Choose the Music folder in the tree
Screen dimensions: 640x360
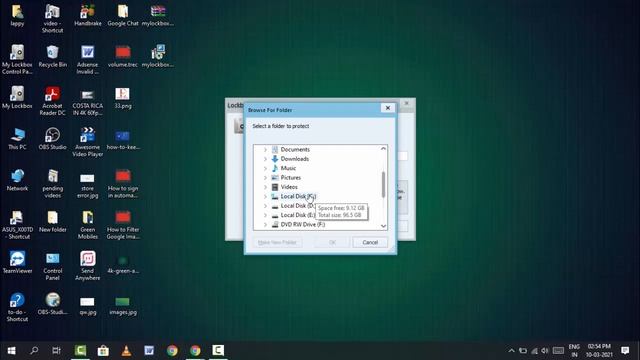(284, 169)
